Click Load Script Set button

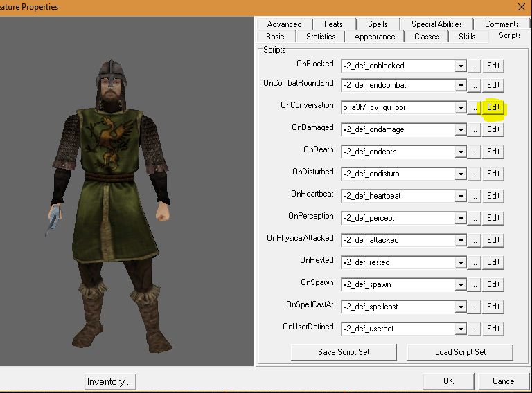tap(460, 352)
